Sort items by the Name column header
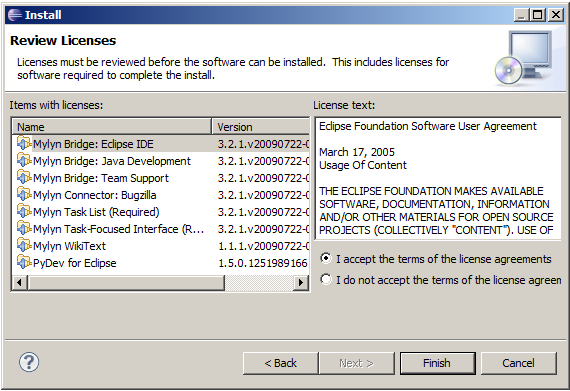 112,127
